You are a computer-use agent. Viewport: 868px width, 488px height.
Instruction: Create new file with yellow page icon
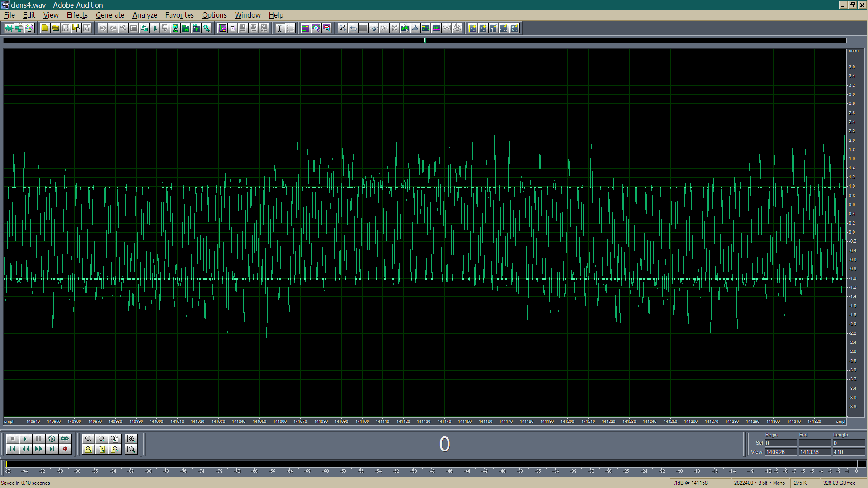coord(45,28)
